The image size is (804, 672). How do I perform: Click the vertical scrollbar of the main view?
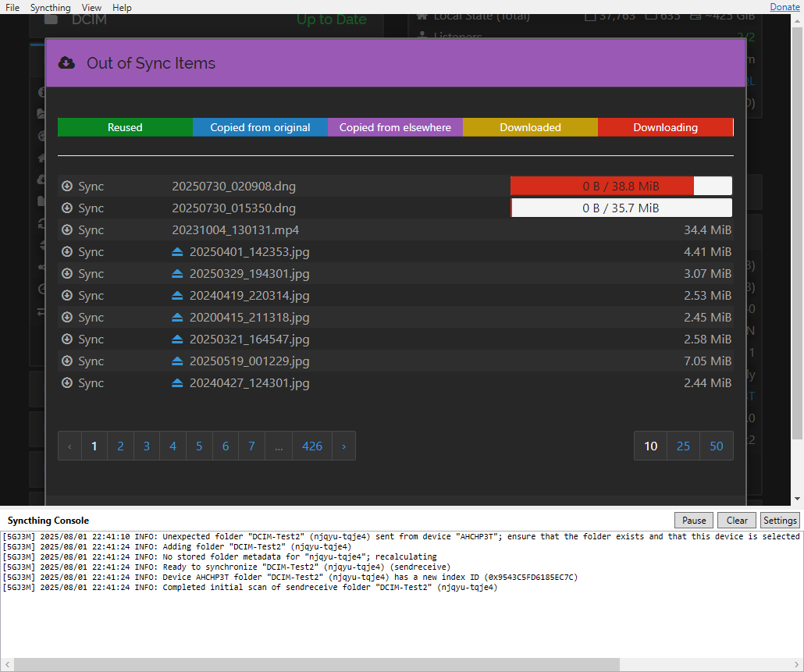797,233
